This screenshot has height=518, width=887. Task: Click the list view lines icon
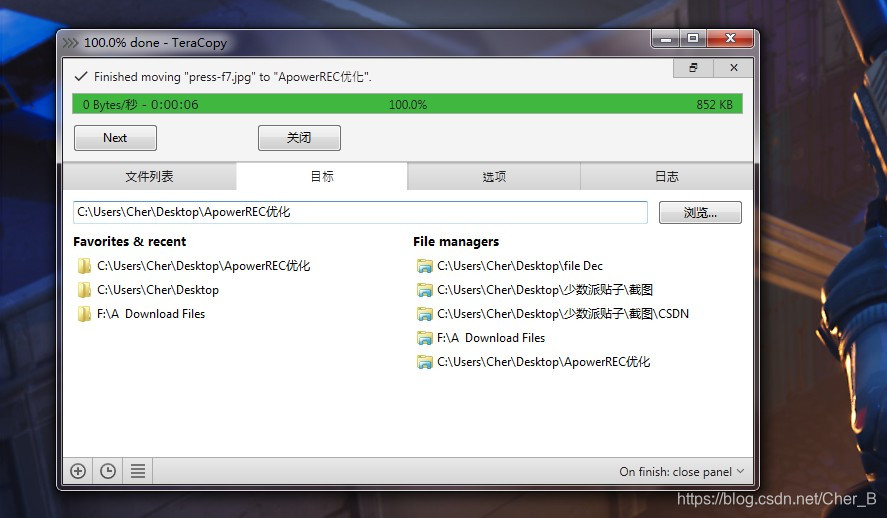tap(138, 471)
